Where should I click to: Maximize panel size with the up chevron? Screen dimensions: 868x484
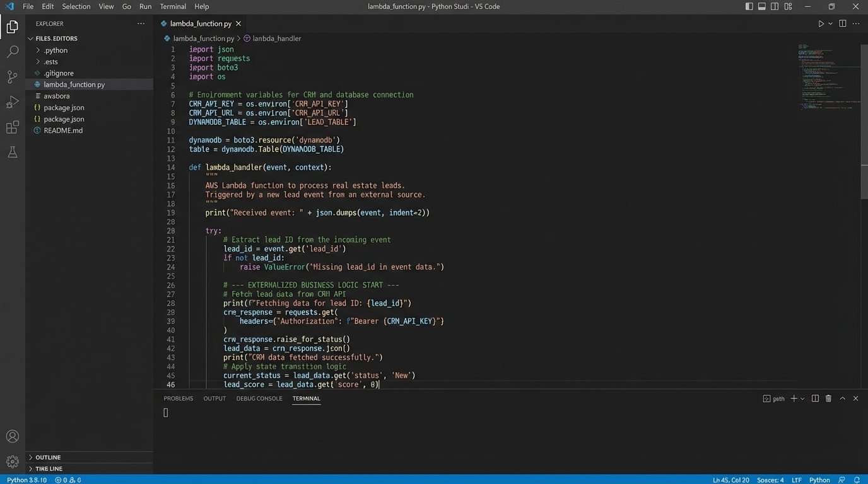tap(842, 398)
